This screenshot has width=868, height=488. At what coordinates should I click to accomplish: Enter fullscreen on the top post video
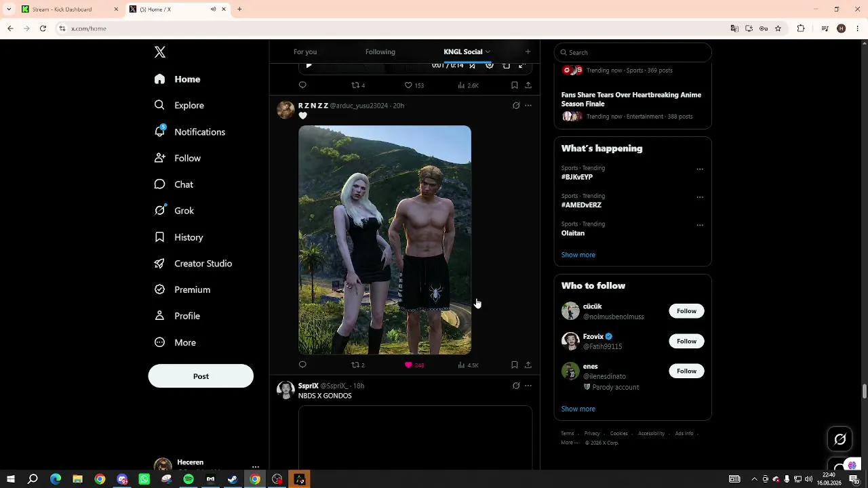(x=522, y=65)
